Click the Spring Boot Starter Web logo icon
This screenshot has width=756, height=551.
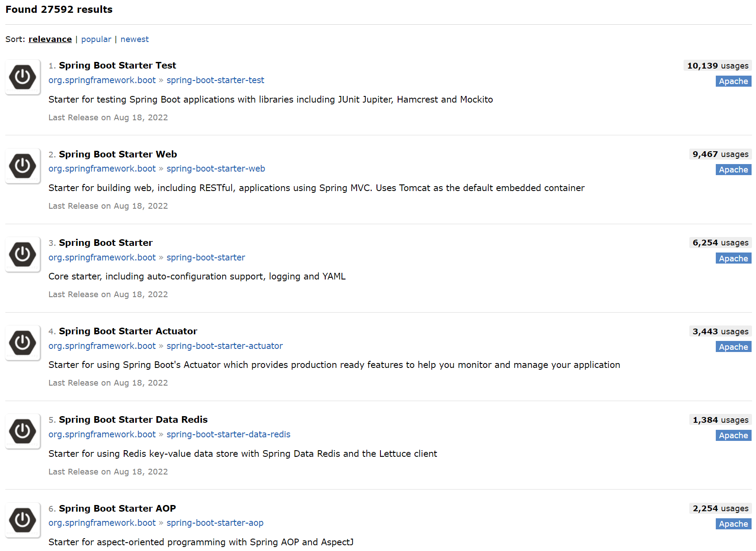23,166
